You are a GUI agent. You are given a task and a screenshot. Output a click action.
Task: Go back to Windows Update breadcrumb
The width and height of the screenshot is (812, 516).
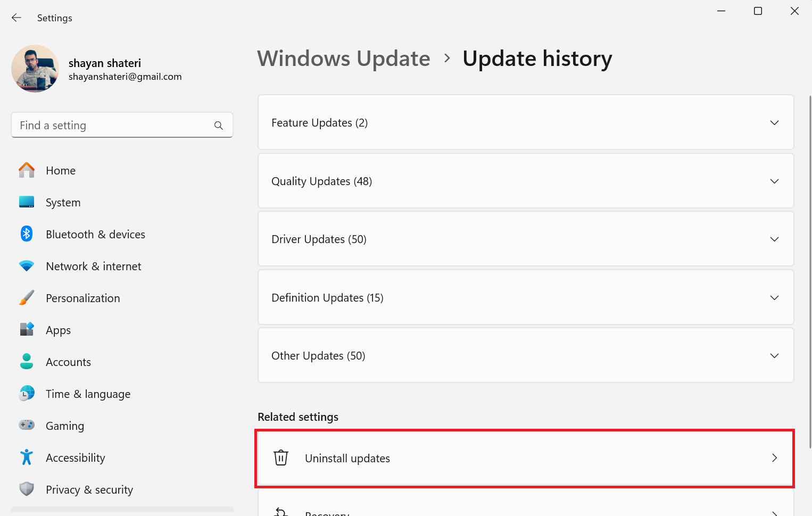(344, 58)
